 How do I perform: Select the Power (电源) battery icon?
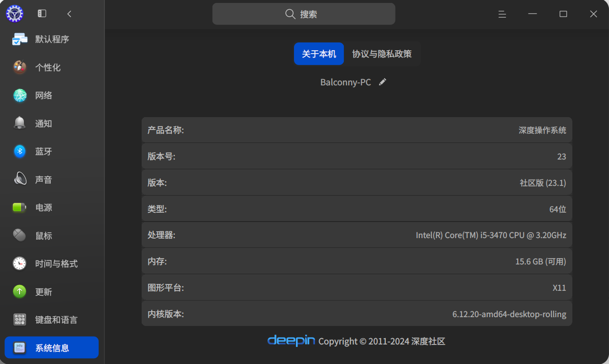click(20, 208)
